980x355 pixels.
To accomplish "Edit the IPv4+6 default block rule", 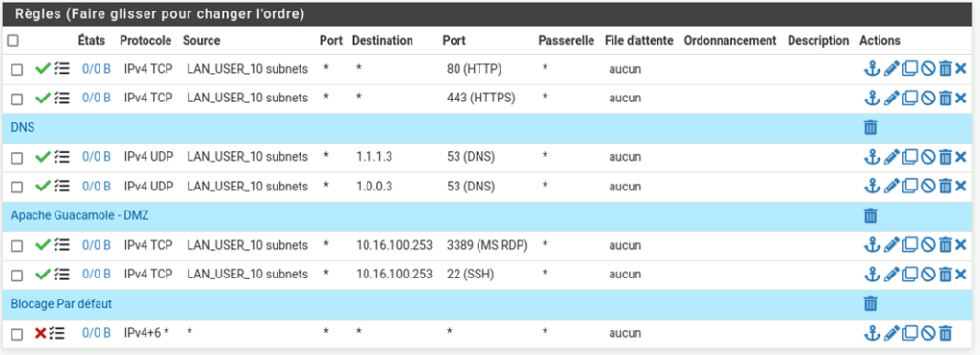I will coord(893,333).
